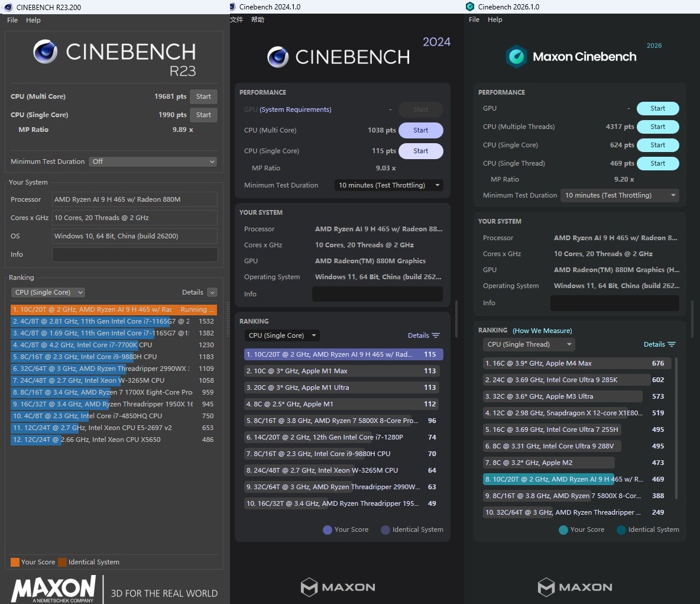The width and height of the screenshot is (700, 604).
Task: Click the Info input field in R23
Action: (135, 254)
